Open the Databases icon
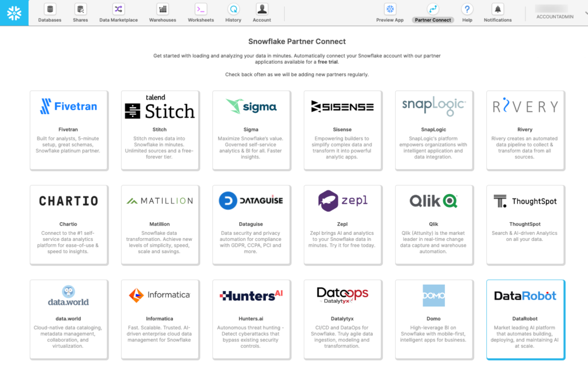 pos(49,9)
